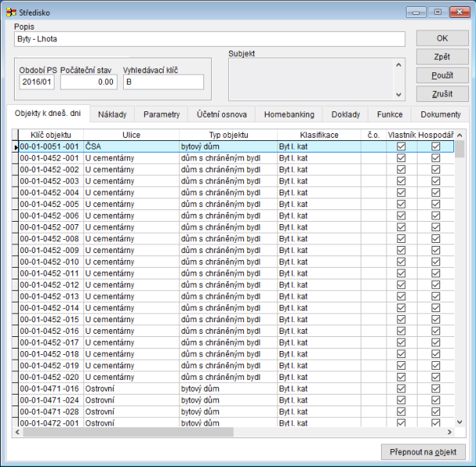Click the Přepnout na objekt button
The height and width of the screenshot is (467, 476).
tap(424, 451)
